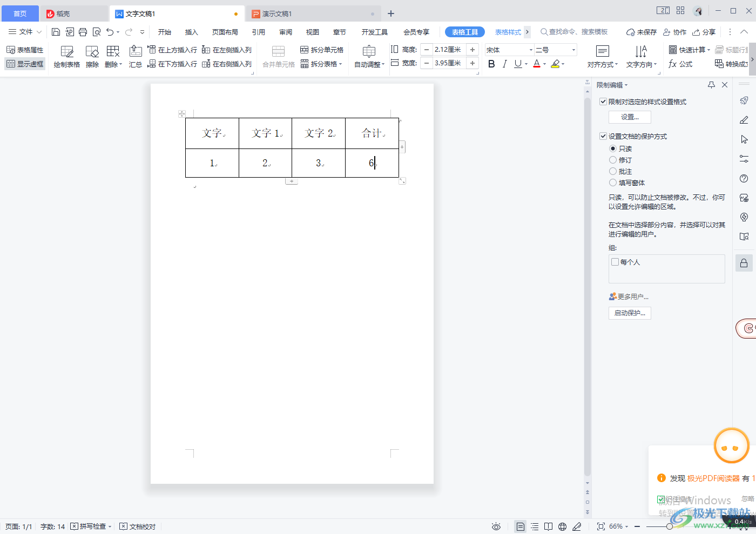
Task: Click the Formula (fx 公式) button
Action: point(680,64)
